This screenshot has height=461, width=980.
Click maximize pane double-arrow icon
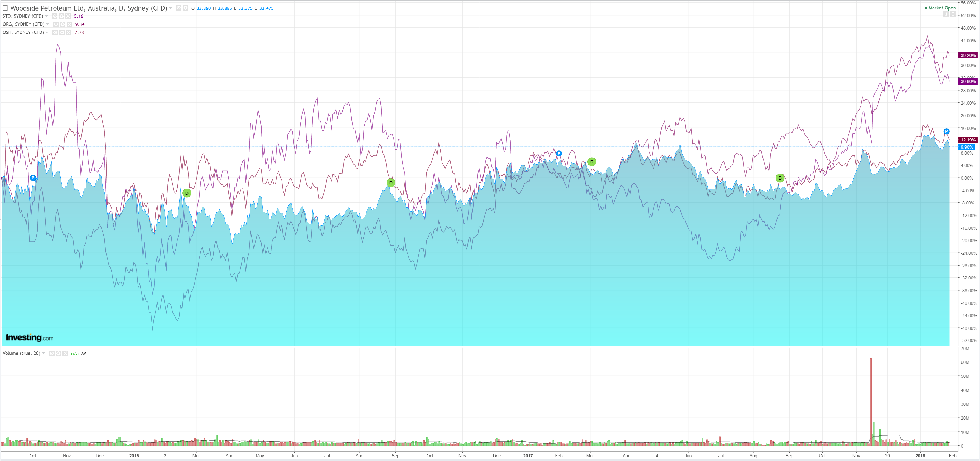[x=953, y=14]
